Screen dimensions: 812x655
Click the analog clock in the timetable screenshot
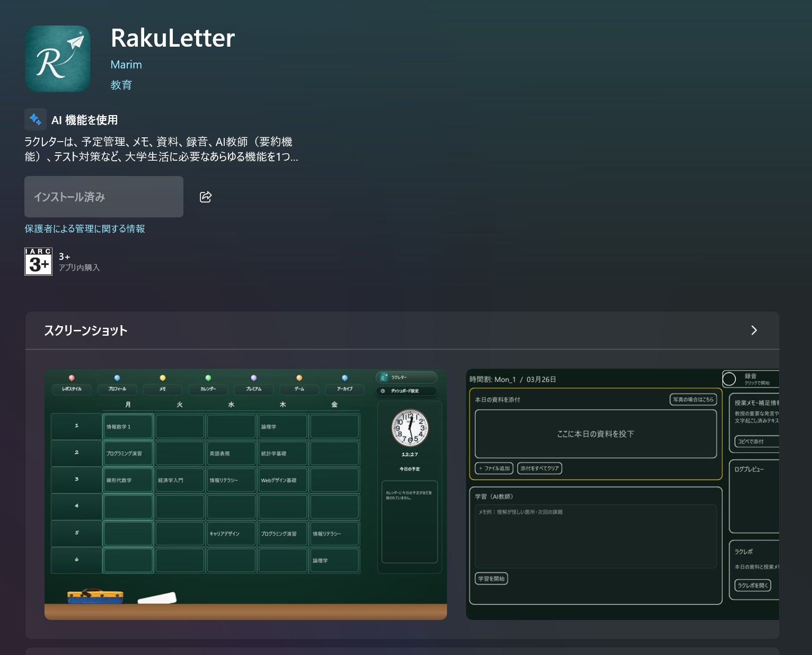(x=409, y=428)
